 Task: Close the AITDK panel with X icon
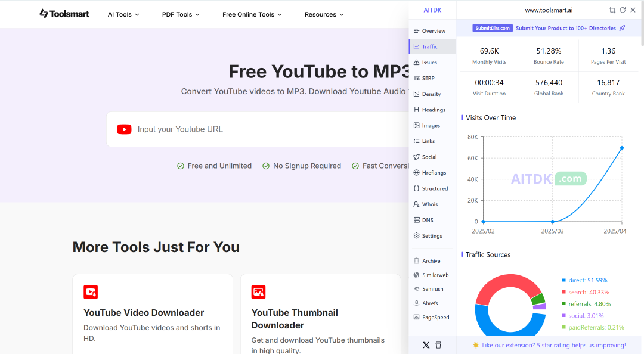click(633, 10)
